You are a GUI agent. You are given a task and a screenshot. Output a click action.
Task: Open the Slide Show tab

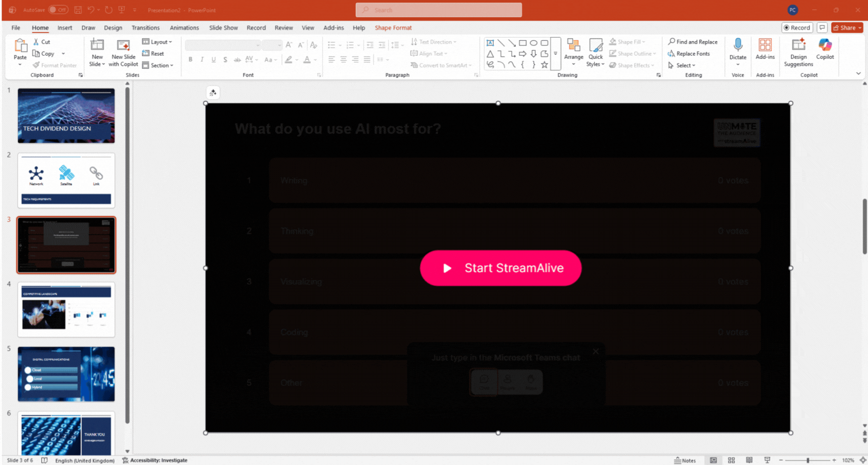223,28
